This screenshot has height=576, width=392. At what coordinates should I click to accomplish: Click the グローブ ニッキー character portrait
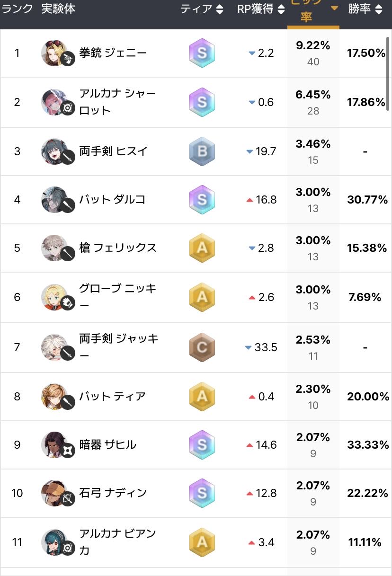(x=54, y=297)
